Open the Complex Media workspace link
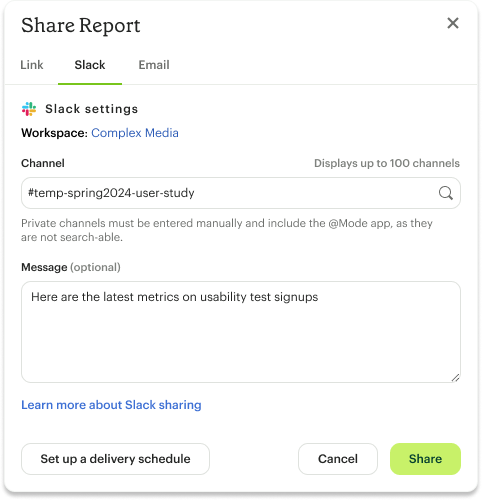Image resolution: width=482 pixels, height=500 pixels. tap(135, 133)
